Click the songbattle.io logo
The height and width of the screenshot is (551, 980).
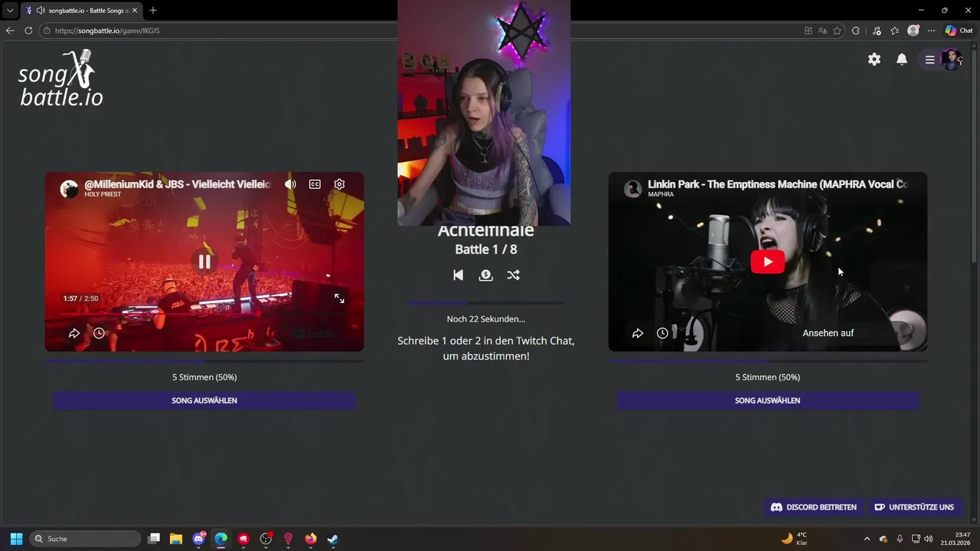coord(61,78)
